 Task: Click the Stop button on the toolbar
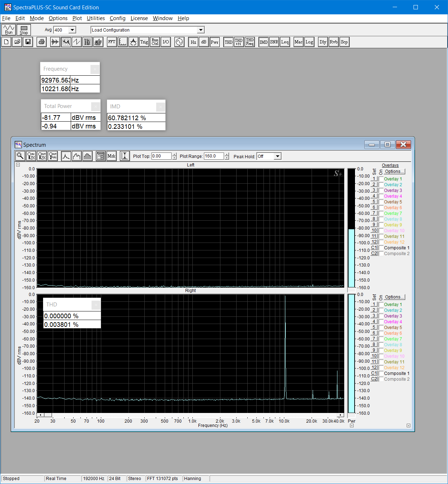[x=24, y=30]
